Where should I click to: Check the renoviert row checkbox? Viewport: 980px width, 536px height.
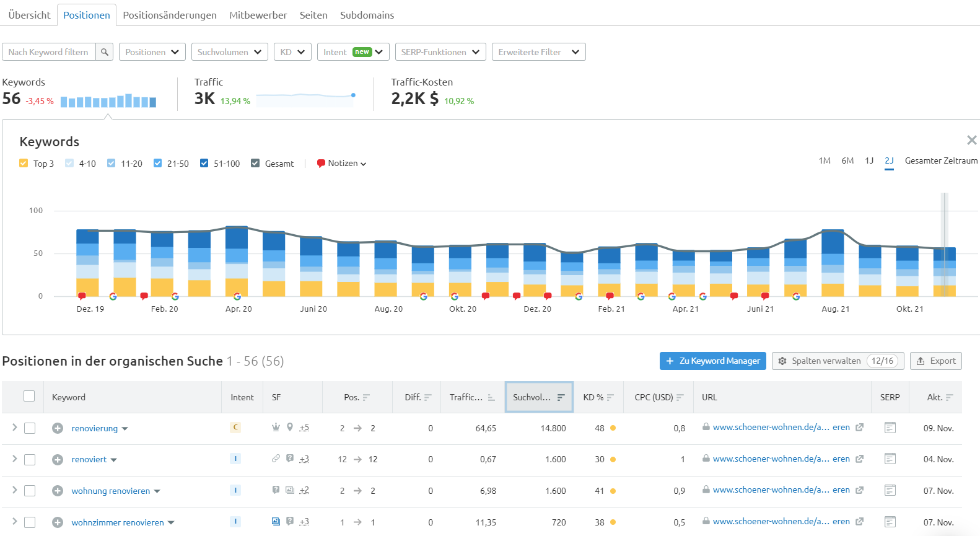(30, 460)
